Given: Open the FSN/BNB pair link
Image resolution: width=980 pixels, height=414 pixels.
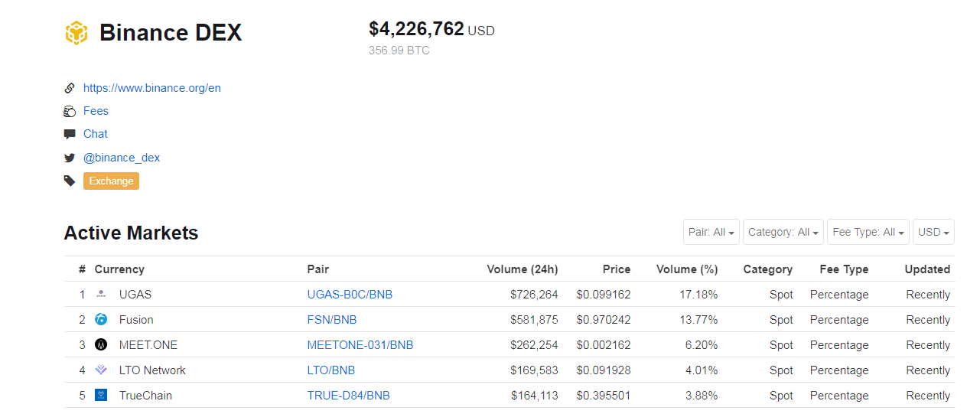Looking at the screenshot, I should click(332, 320).
